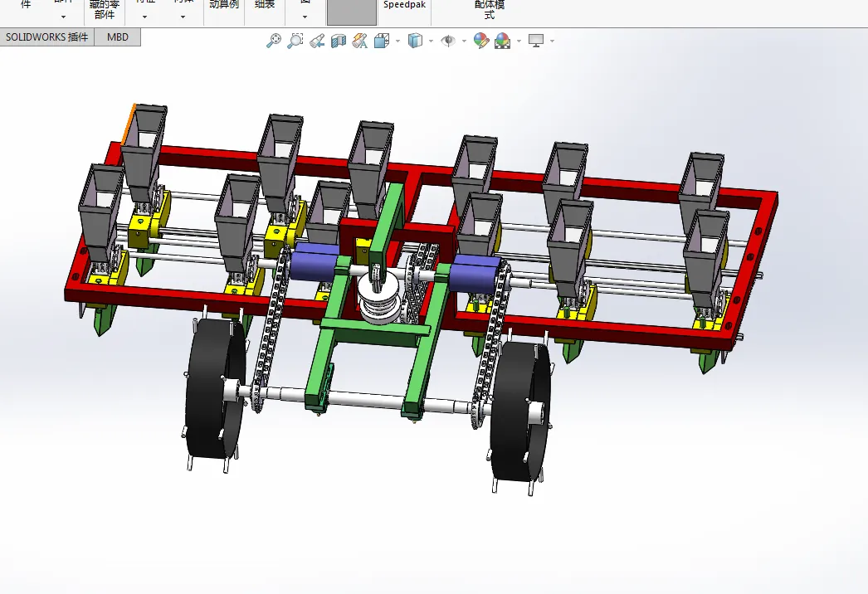Select the Zoom to Area tool
This screenshot has height=594, width=868.
pyautogui.click(x=295, y=41)
